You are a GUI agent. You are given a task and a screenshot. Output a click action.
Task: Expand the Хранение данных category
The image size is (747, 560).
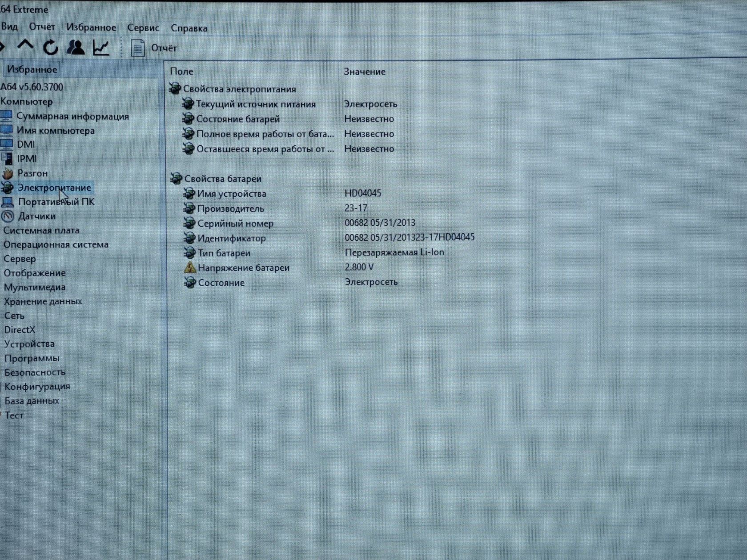click(43, 301)
